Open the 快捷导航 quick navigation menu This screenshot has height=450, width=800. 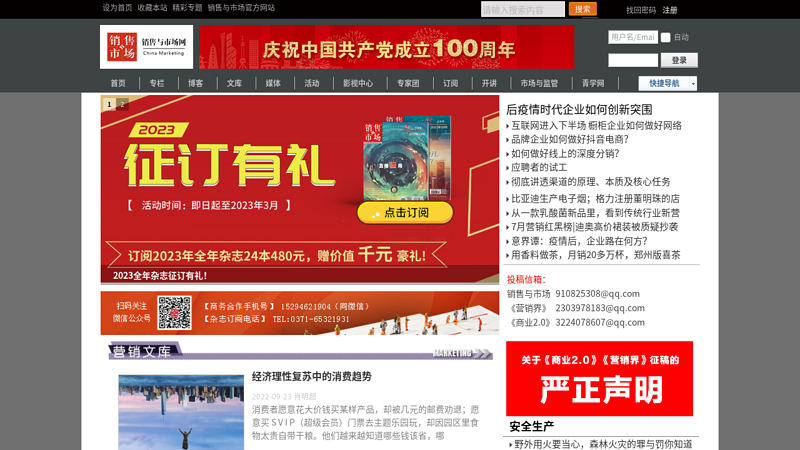tap(664, 84)
